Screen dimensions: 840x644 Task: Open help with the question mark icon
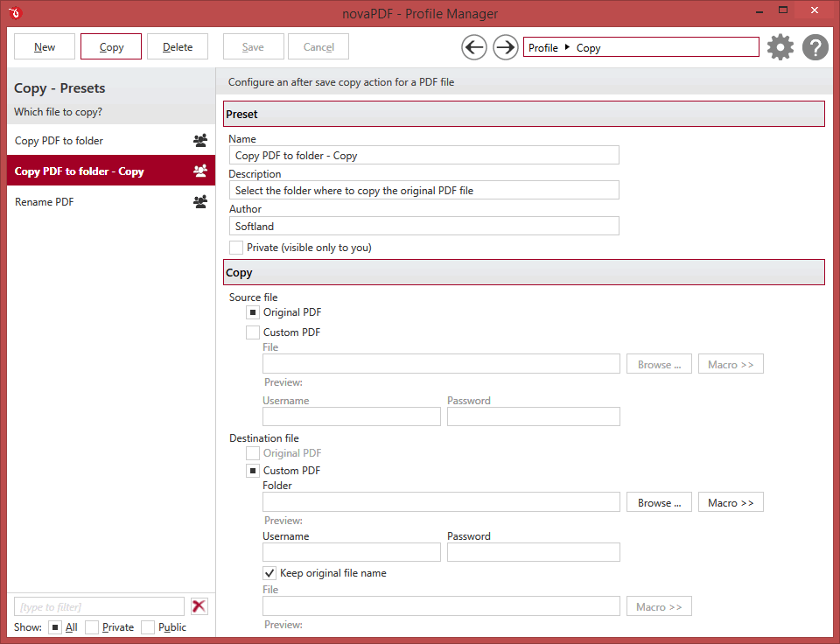(815, 47)
